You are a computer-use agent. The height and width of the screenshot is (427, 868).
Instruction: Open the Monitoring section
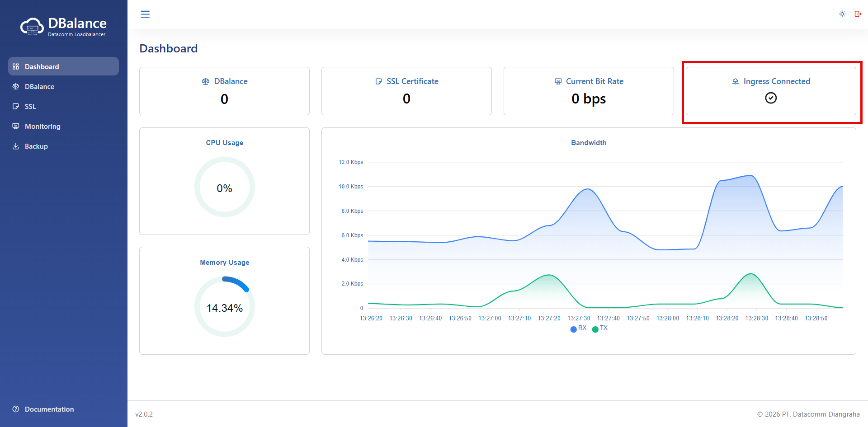pos(42,127)
